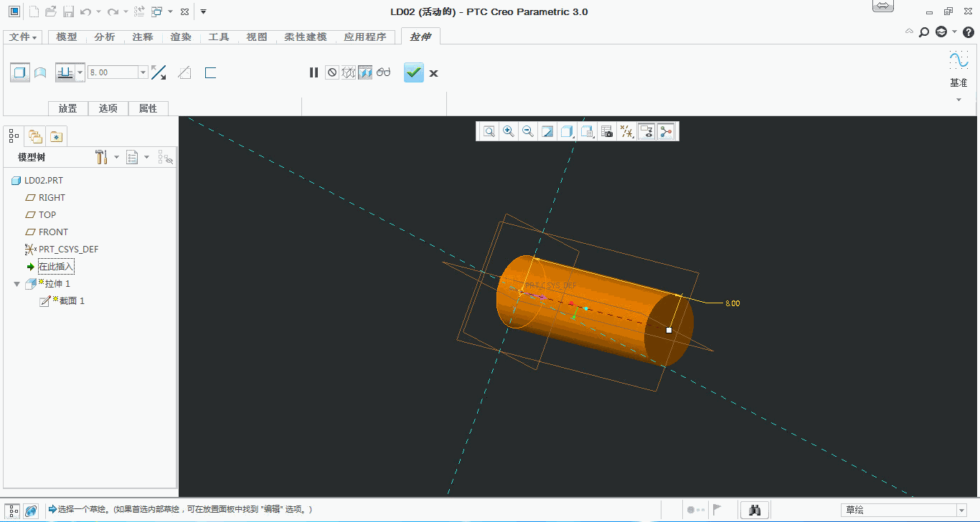Image resolution: width=980 pixels, height=522 pixels.
Task: Switch to the 渲染 ribbon tab
Action: [181, 37]
